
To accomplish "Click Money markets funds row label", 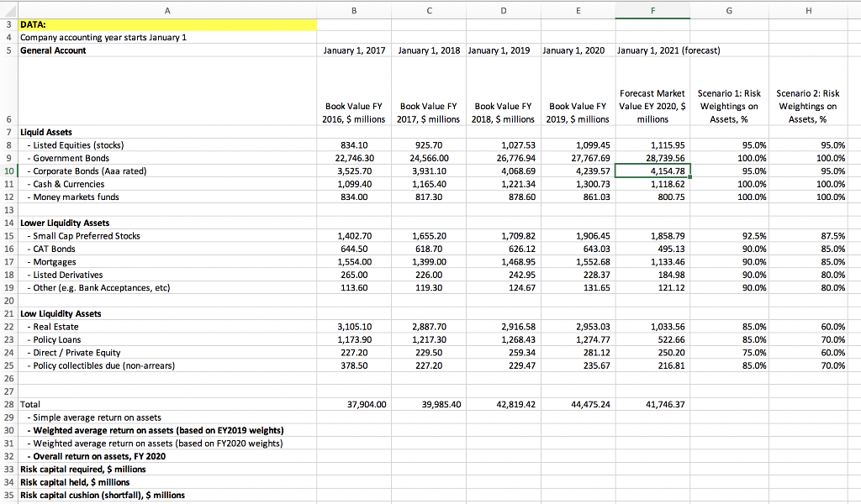I will coord(72,197).
